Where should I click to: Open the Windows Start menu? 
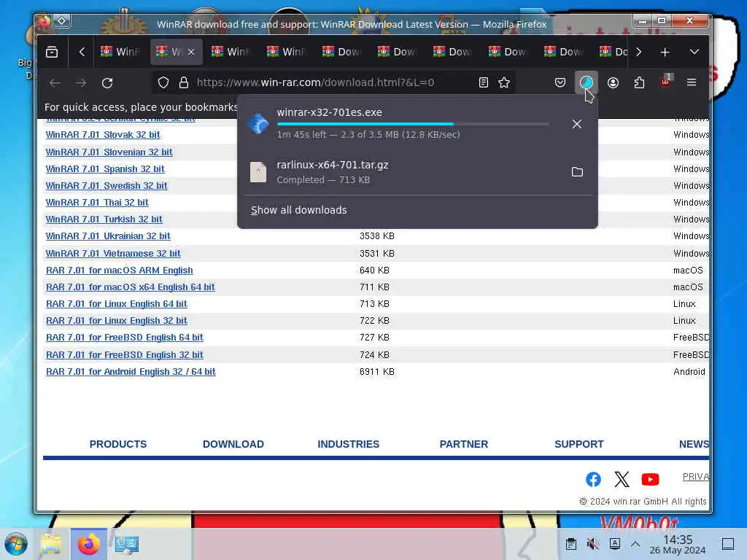click(16, 544)
